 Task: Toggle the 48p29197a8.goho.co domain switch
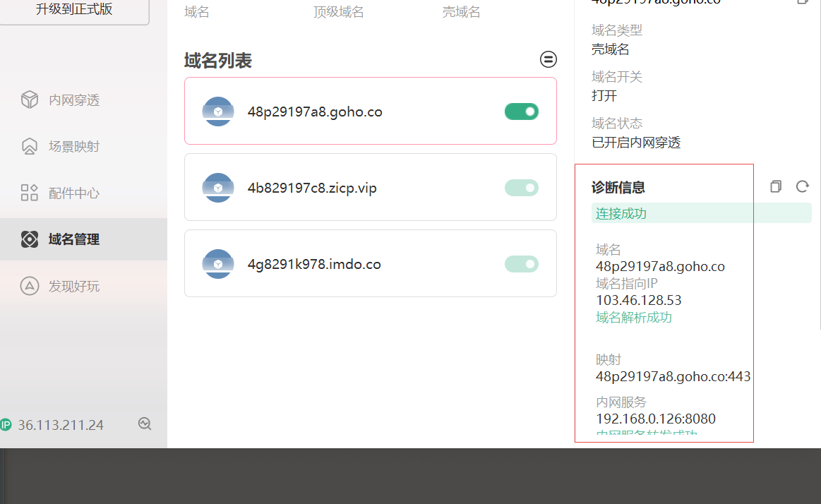click(x=522, y=112)
